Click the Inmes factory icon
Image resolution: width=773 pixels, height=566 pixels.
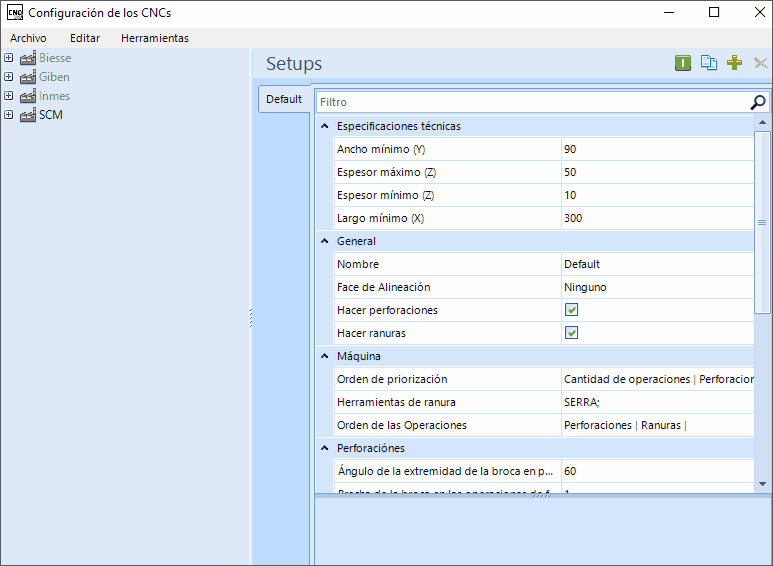tap(28, 96)
